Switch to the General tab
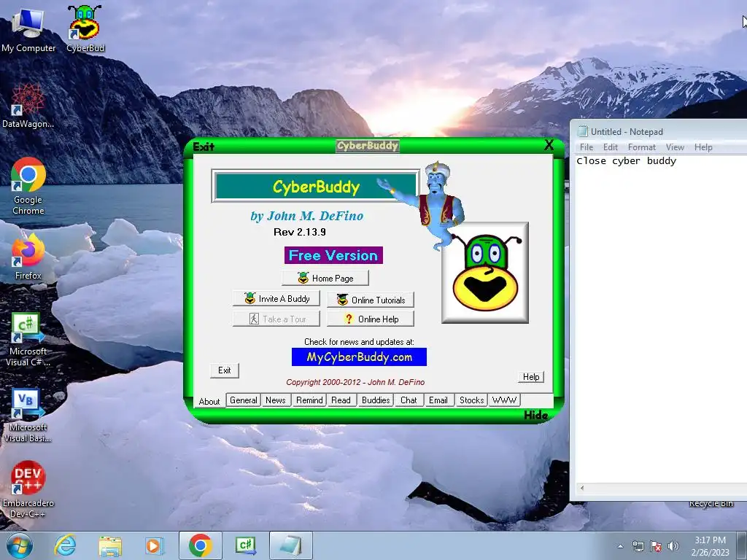The image size is (747, 560). click(x=244, y=400)
